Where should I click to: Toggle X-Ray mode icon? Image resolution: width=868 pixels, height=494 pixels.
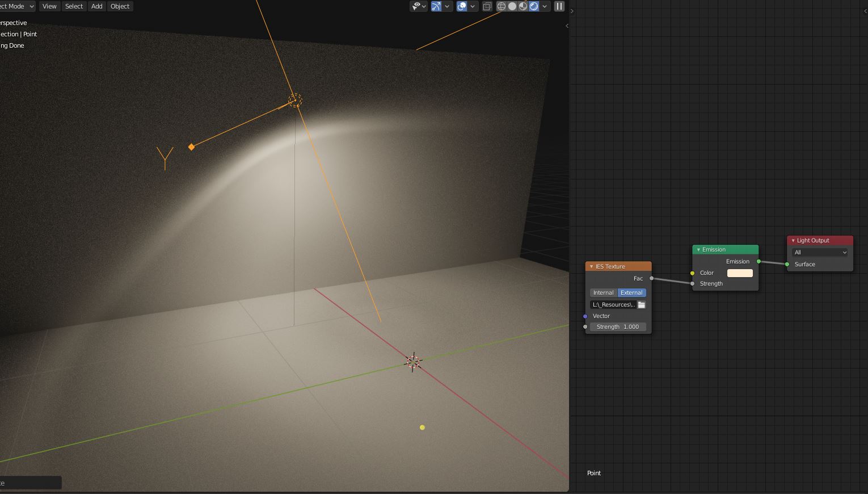pos(487,6)
